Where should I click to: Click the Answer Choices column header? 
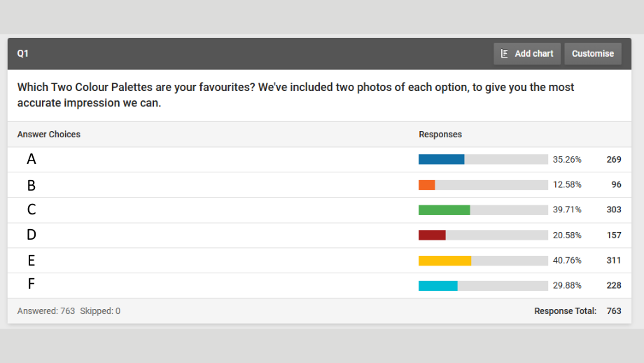click(x=49, y=135)
